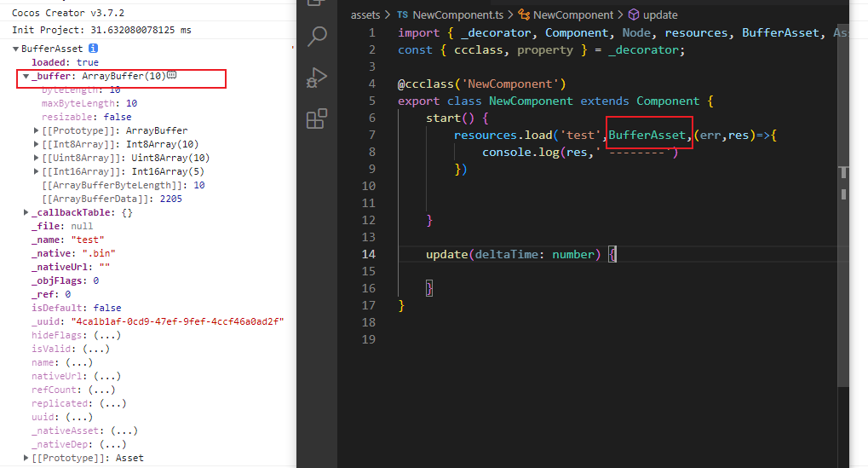Open the Search view in activity bar

point(317,37)
